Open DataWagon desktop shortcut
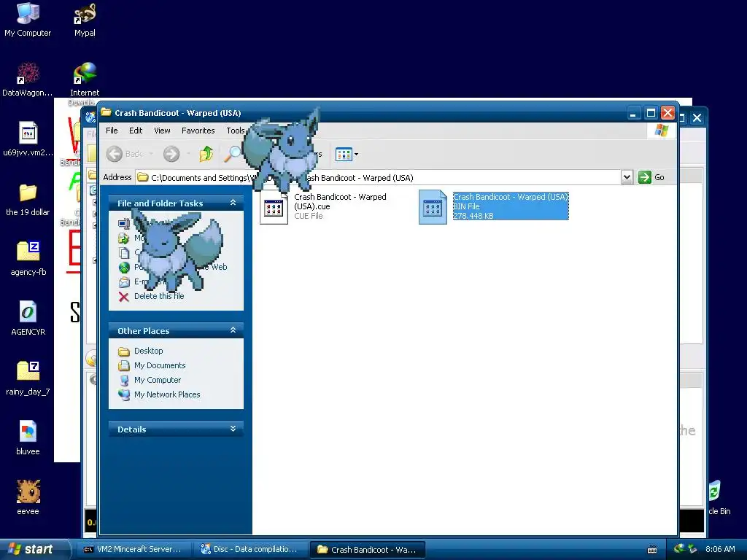 pyautogui.click(x=28, y=79)
